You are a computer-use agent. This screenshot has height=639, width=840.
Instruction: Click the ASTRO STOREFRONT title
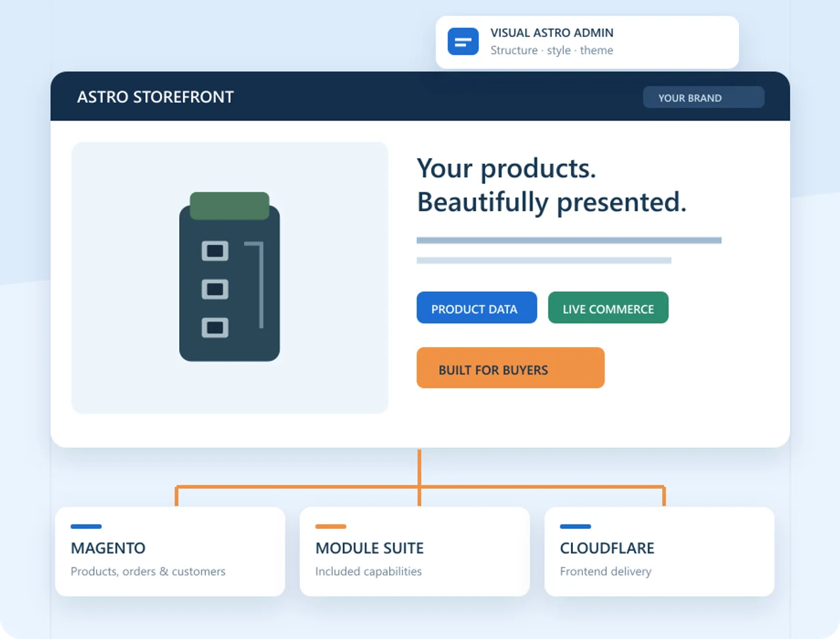[156, 97]
